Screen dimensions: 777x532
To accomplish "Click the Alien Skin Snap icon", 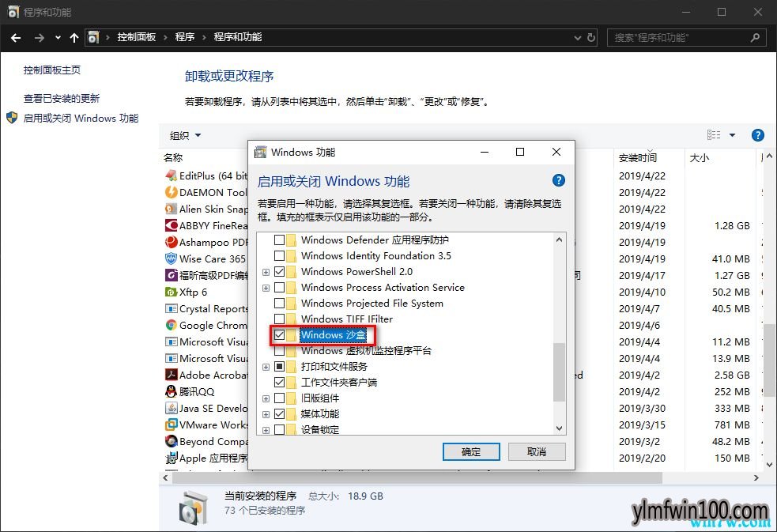I will tap(171, 209).
